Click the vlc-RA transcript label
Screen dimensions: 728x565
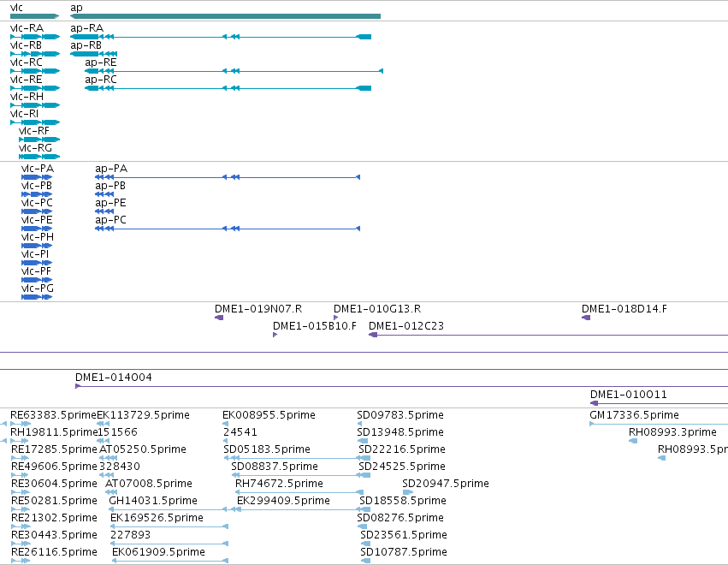27,28
